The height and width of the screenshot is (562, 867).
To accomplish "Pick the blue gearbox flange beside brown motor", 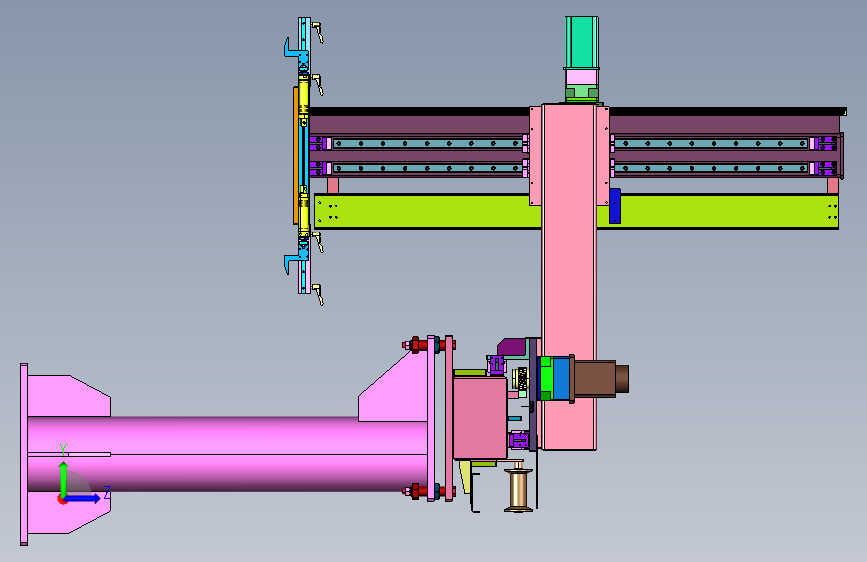I will tap(562, 379).
